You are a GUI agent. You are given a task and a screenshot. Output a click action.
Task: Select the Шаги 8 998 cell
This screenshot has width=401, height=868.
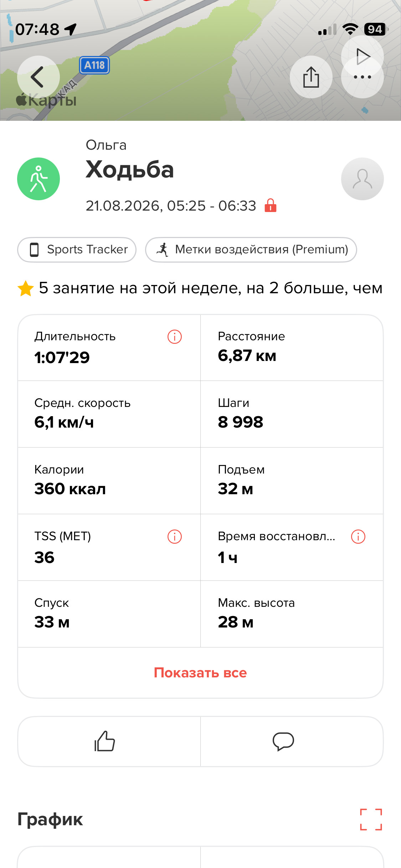[292, 414]
